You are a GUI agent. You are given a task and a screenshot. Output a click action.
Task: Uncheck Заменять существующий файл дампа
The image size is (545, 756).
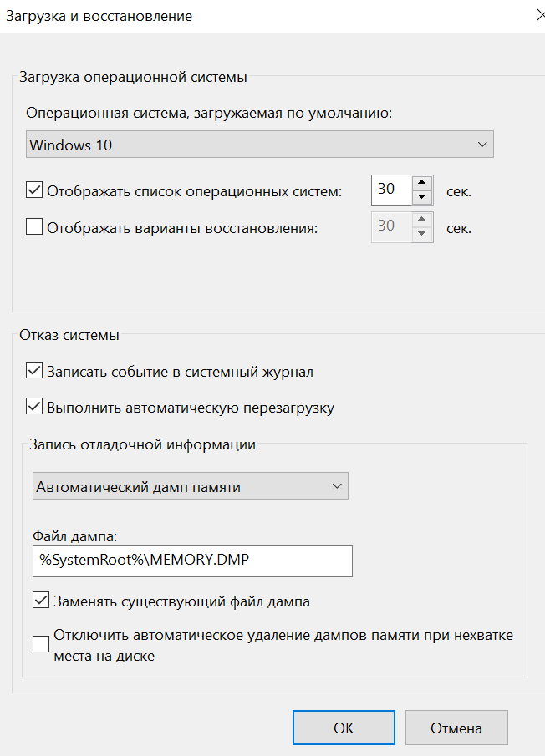click(40, 601)
